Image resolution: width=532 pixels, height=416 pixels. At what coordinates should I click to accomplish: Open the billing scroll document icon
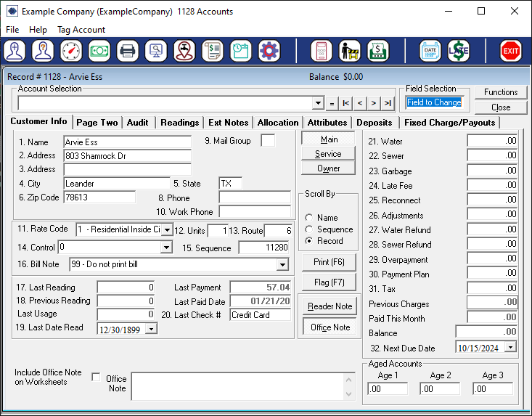213,52
